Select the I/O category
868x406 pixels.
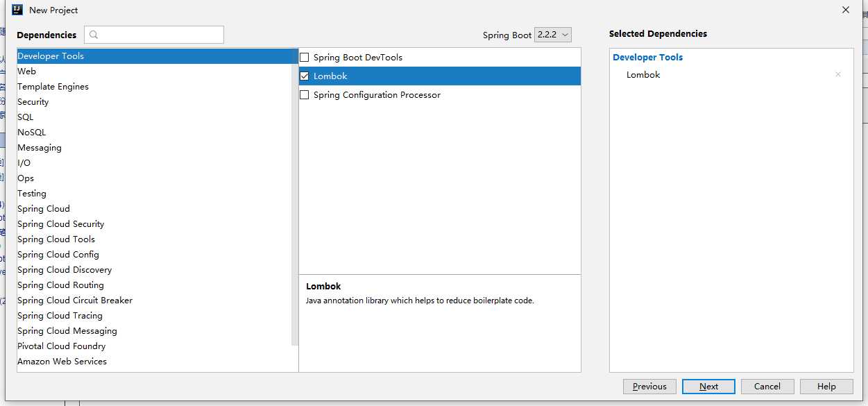[x=155, y=163]
